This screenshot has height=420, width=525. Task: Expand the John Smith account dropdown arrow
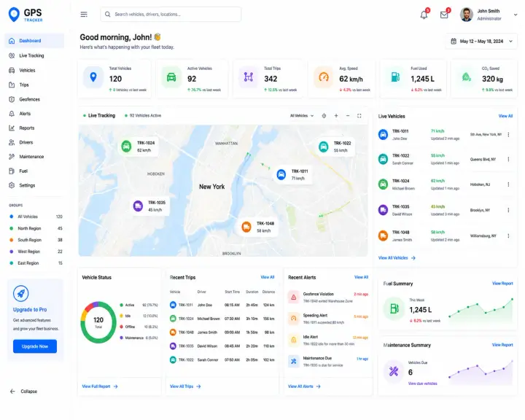click(516, 15)
